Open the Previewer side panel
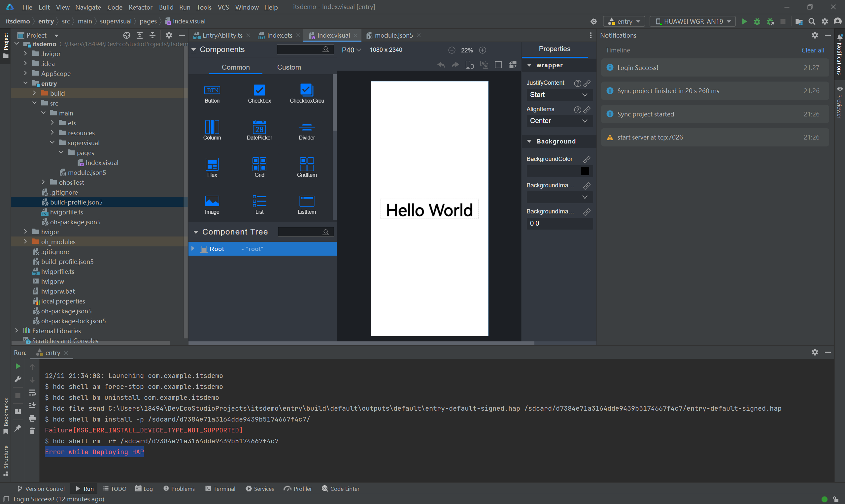Image resolution: width=845 pixels, height=504 pixels. pos(839,102)
